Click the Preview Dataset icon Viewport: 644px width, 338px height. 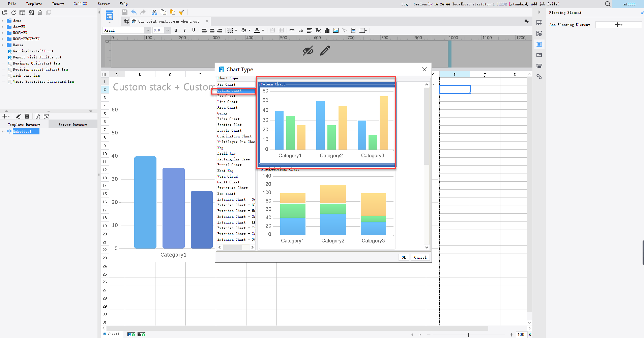[x=37, y=116]
